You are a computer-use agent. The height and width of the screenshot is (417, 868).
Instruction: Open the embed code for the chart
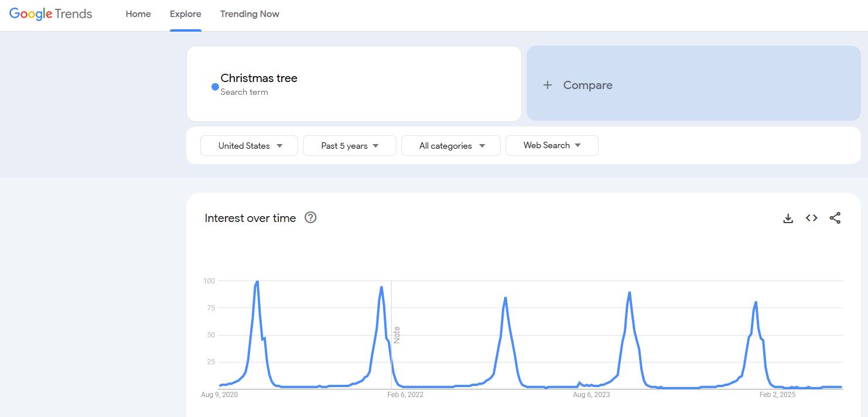coord(811,217)
